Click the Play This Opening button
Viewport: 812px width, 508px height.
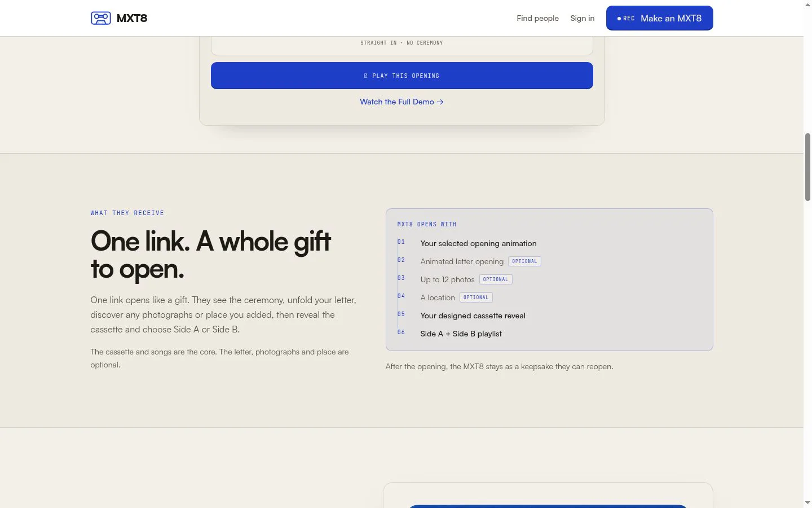click(401, 76)
